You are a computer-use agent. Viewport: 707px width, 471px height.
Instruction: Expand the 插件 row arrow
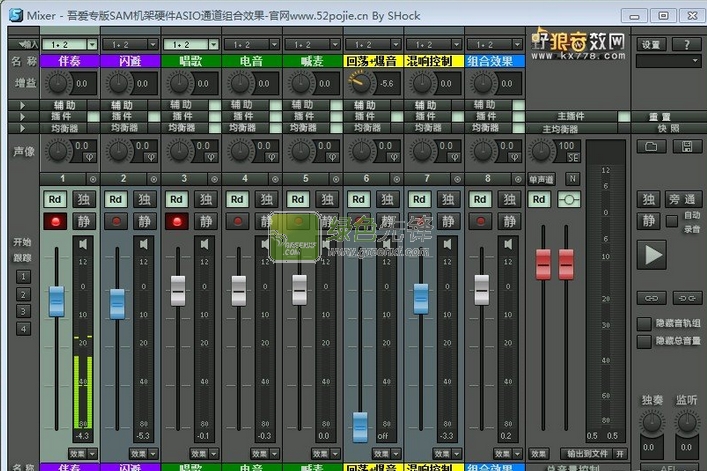click(x=23, y=117)
